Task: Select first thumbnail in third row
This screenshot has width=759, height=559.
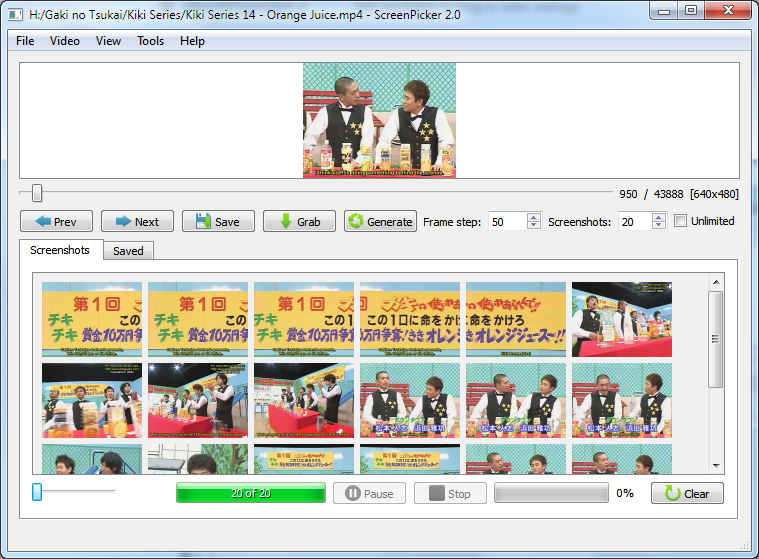Action: click(x=92, y=459)
